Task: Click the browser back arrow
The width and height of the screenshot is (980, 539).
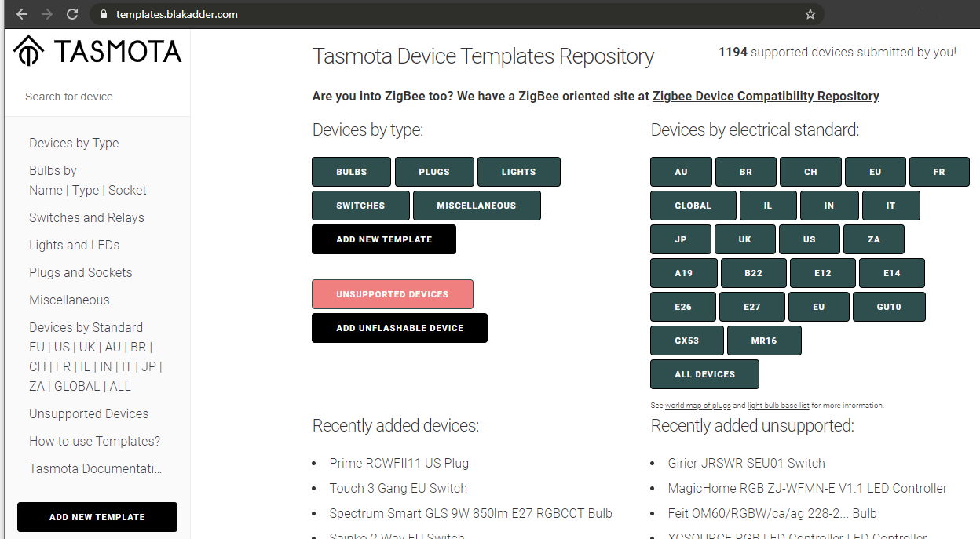Action: (21, 14)
